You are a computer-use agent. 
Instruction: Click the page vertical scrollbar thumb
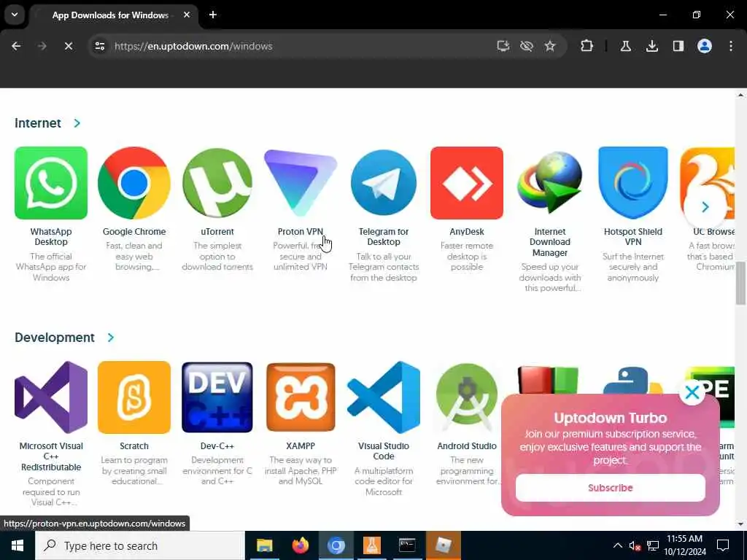(740, 284)
